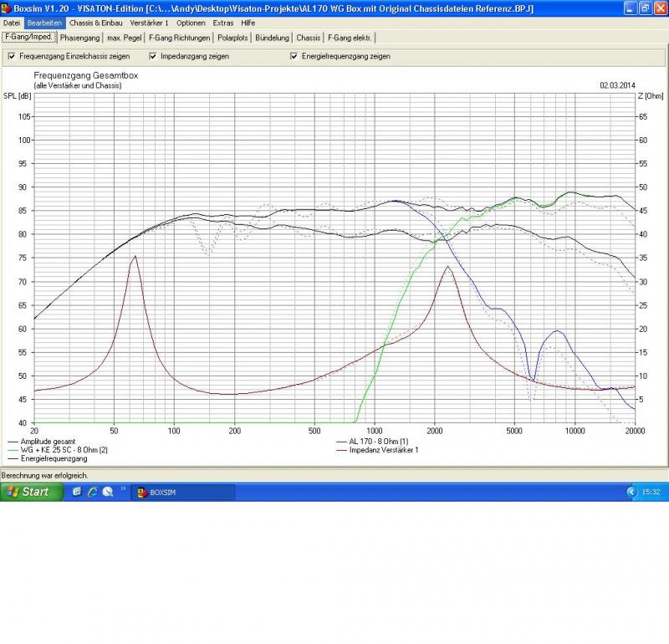Open the Bearbeiten menu
This screenshot has width=669, height=644.
[44, 23]
